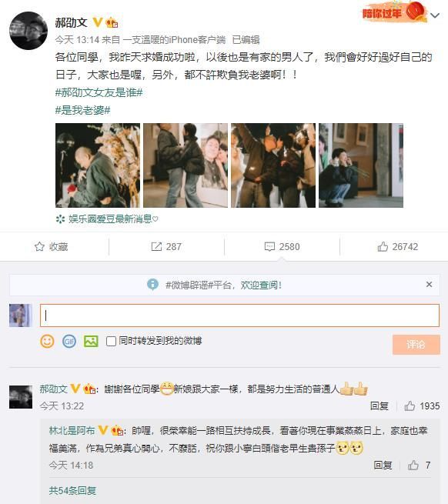Attach a picture using the image icon
448x504 pixels.
coord(91,341)
